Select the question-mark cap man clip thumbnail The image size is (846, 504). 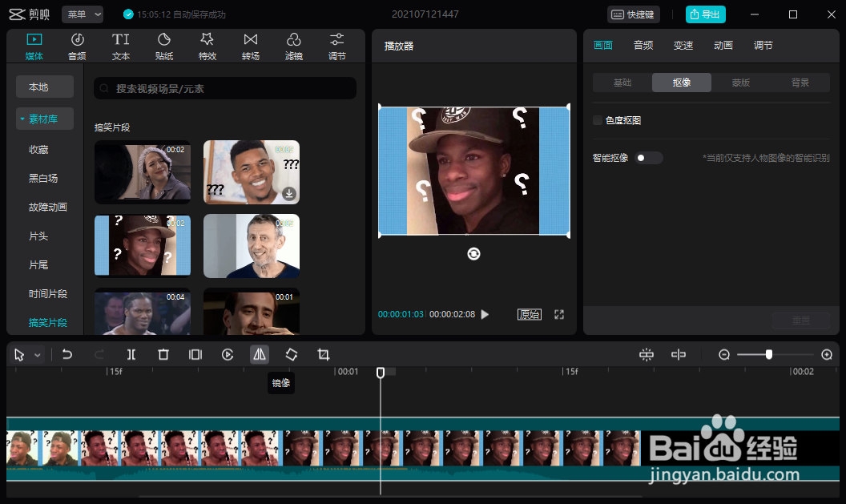click(143, 245)
